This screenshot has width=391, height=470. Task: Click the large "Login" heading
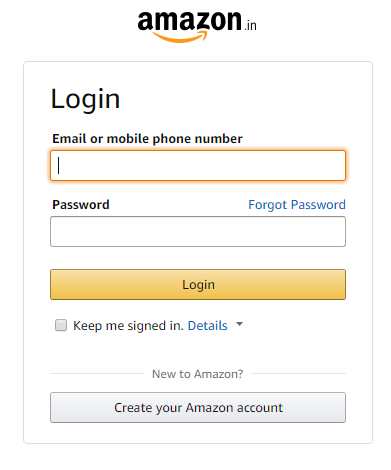click(85, 99)
